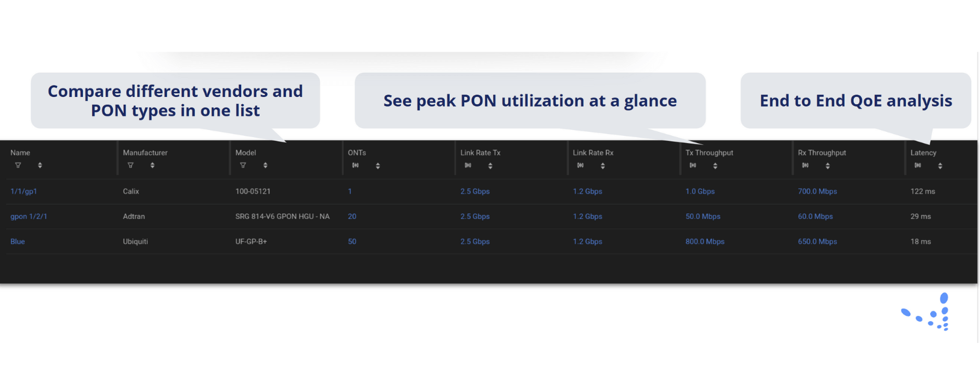Select the Blue PON entry
Image resolution: width=980 pixels, height=376 pixels.
(x=17, y=241)
